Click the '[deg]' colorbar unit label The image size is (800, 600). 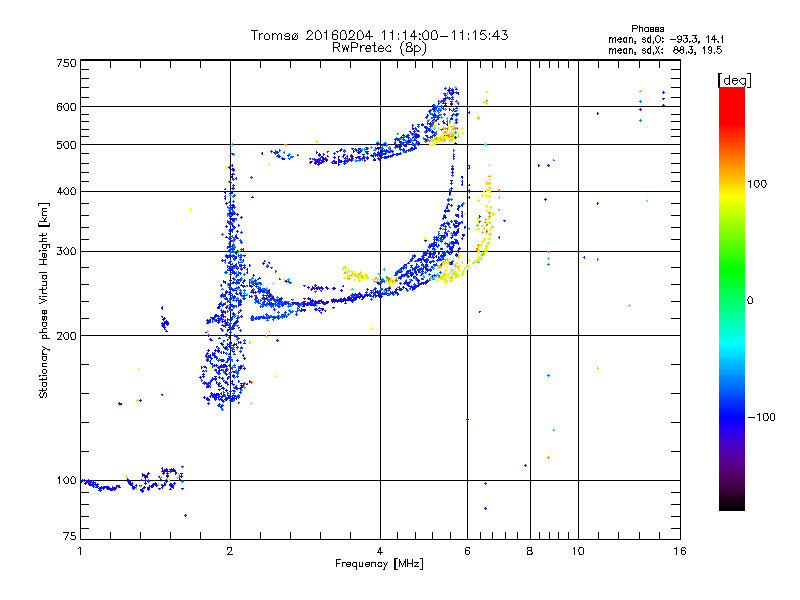[x=734, y=80]
